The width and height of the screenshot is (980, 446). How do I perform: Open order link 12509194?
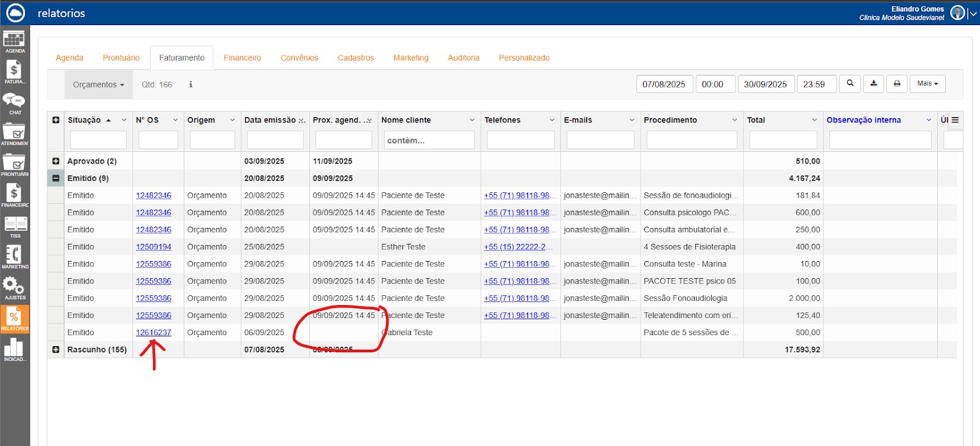point(153,247)
